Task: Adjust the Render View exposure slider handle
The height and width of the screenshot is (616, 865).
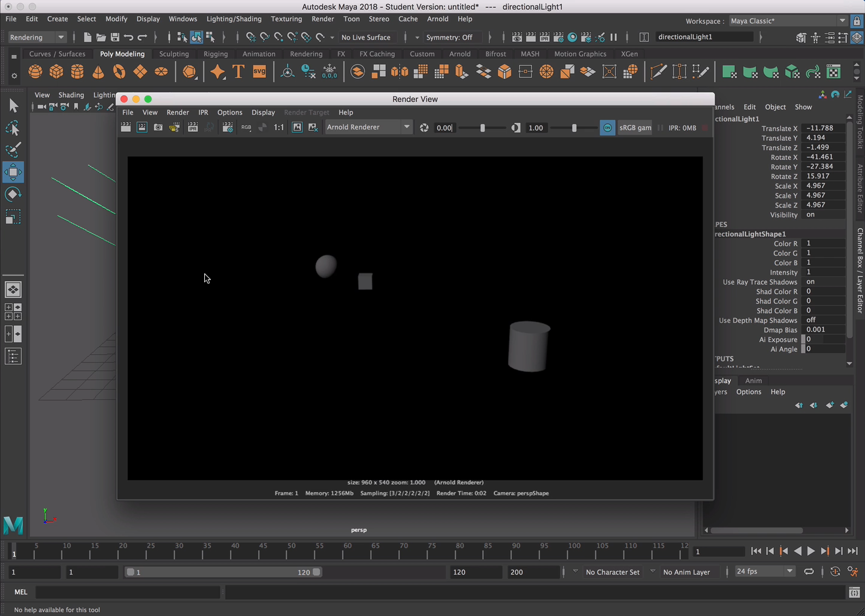Action: click(x=482, y=128)
